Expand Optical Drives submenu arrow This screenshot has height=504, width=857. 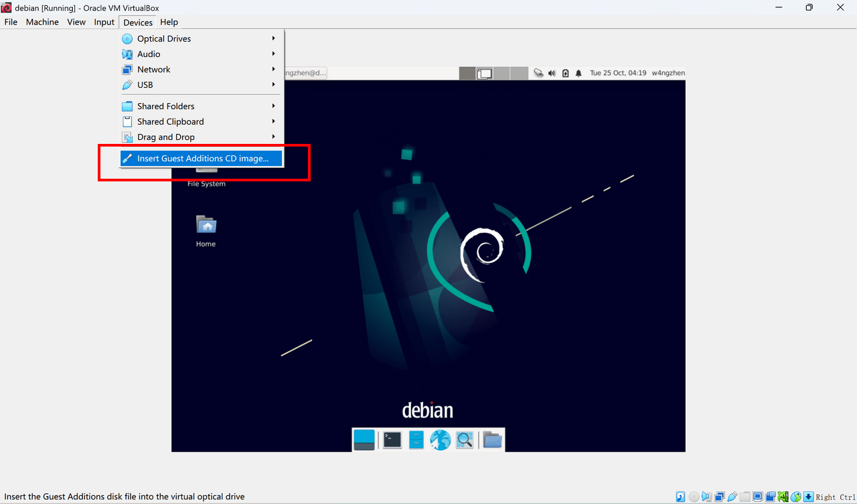[274, 39]
